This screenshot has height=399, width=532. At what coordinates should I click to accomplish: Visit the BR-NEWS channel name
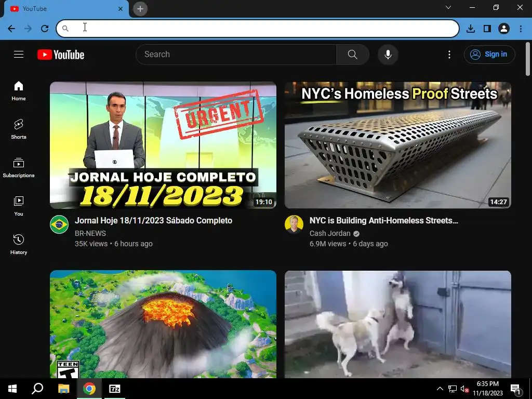[90, 233]
